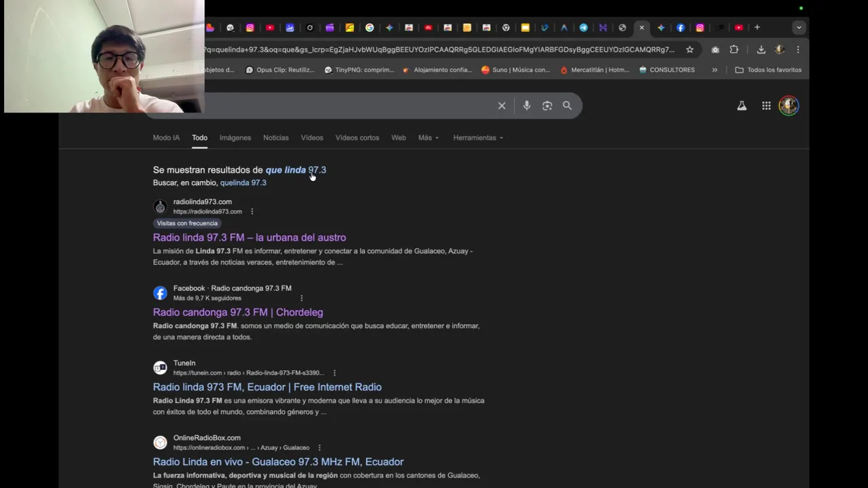Switch to Imágenes tab
The height and width of the screenshot is (488, 868).
point(235,138)
